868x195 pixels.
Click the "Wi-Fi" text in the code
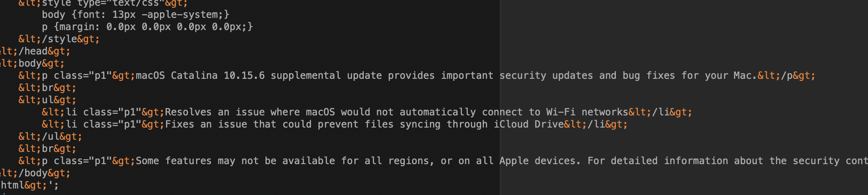coord(561,112)
